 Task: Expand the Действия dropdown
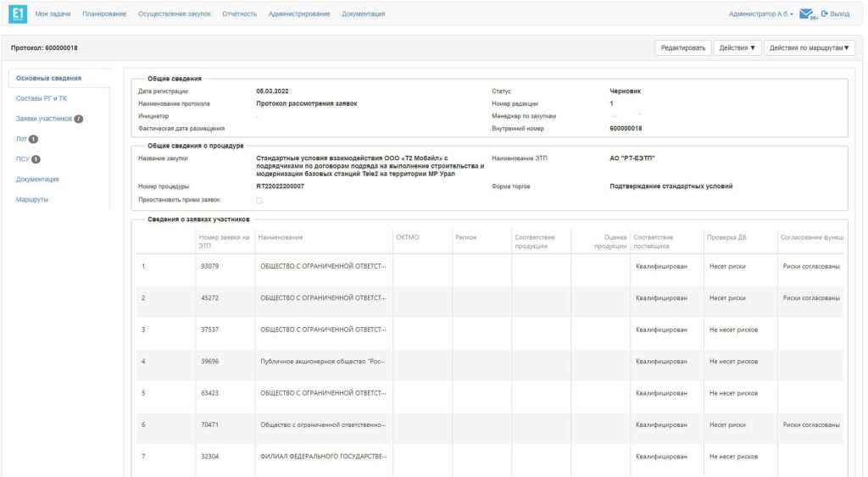pos(736,47)
